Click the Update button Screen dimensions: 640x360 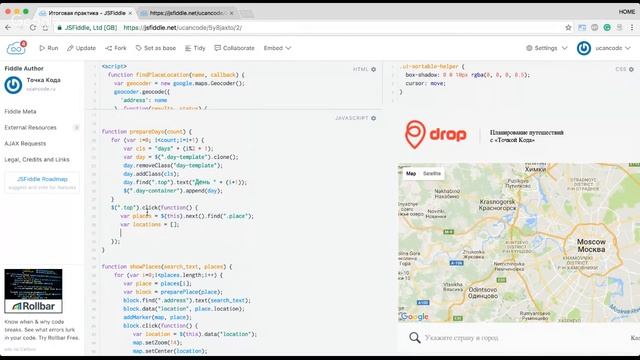coord(81,48)
